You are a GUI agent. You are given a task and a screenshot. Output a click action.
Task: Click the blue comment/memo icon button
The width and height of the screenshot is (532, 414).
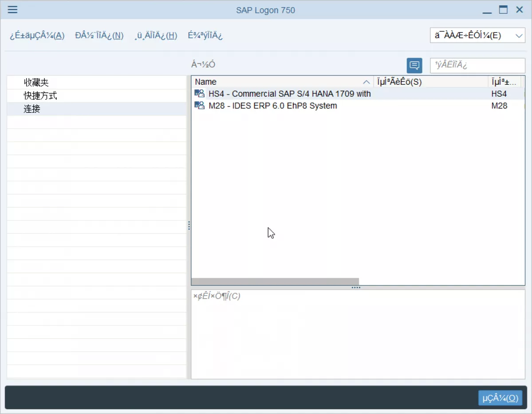414,65
